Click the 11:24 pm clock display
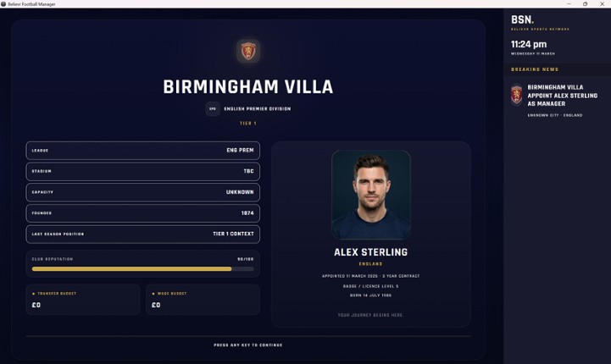This screenshot has height=364, width=611. tap(529, 44)
